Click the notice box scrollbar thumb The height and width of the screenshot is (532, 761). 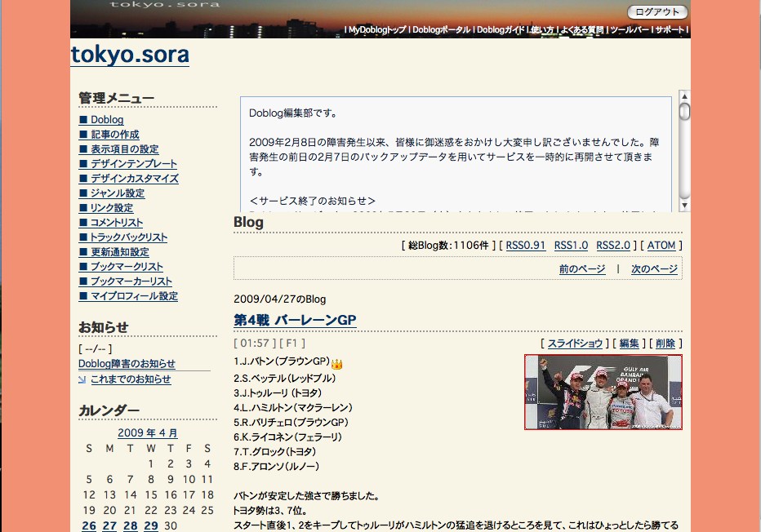684,112
